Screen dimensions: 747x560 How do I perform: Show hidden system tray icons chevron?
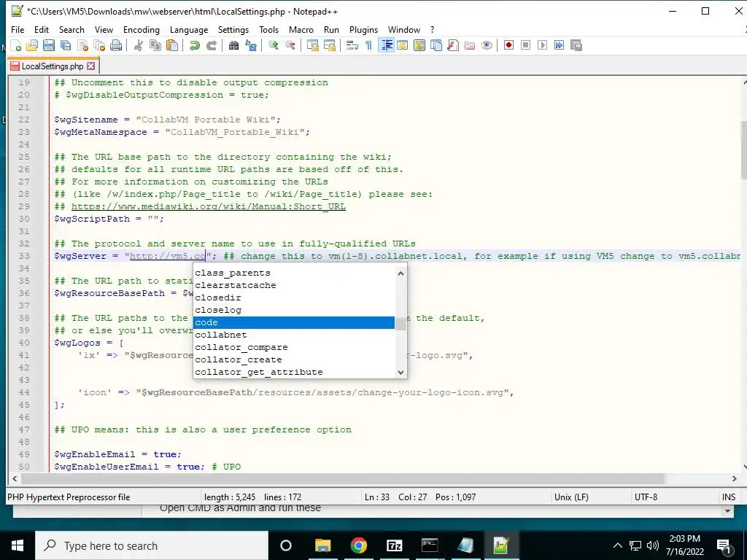tap(617, 545)
